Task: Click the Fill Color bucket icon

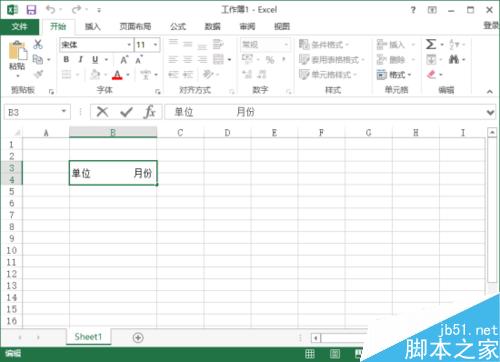Action: coord(95,74)
